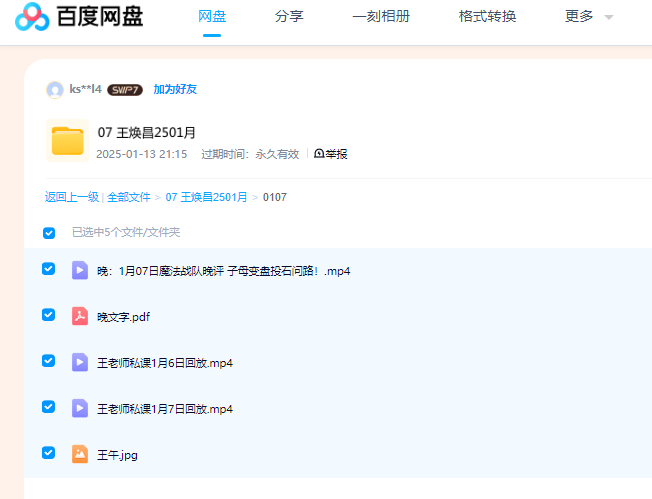Click the 举报 report icon

(x=319, y=153)
